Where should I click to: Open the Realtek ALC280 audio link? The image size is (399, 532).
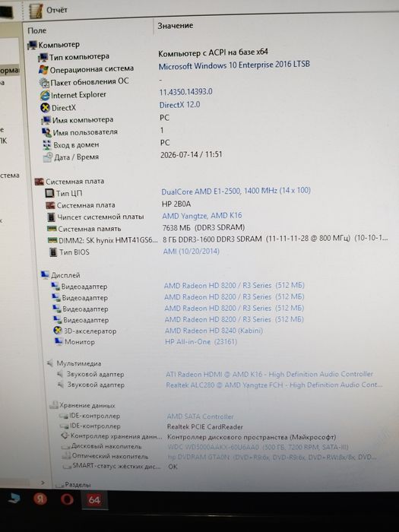274,385
